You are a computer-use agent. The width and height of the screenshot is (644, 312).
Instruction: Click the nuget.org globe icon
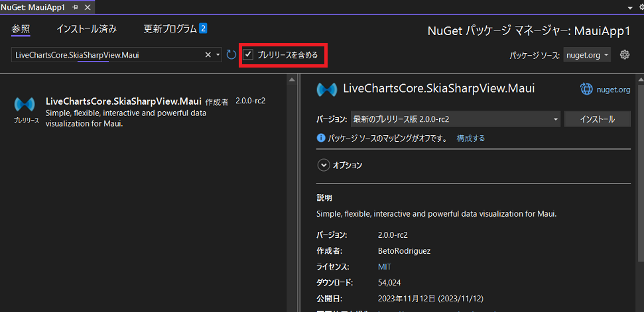click(x=586, y=89)
